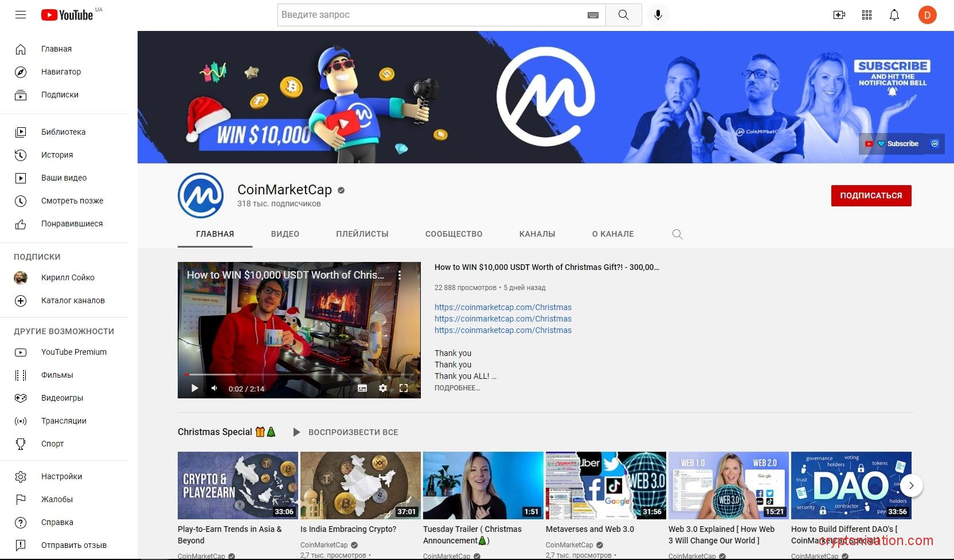This screenshot has height=560, width=954.
Task: Mute the featured video volume
Action: (x=214, y=388)
